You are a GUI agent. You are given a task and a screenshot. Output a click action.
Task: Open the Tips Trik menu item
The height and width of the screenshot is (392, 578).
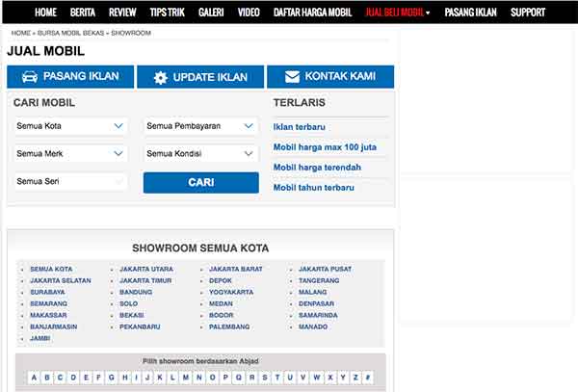[x=168, y=13]
